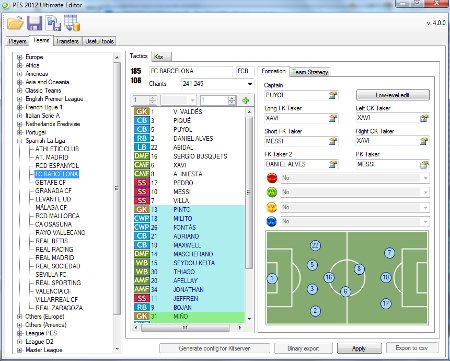The height and width of the screenshot is (361, 450).
Task: Select player marker 2 on the pitch
Action: pyautogui.click(x=315, y=311)
